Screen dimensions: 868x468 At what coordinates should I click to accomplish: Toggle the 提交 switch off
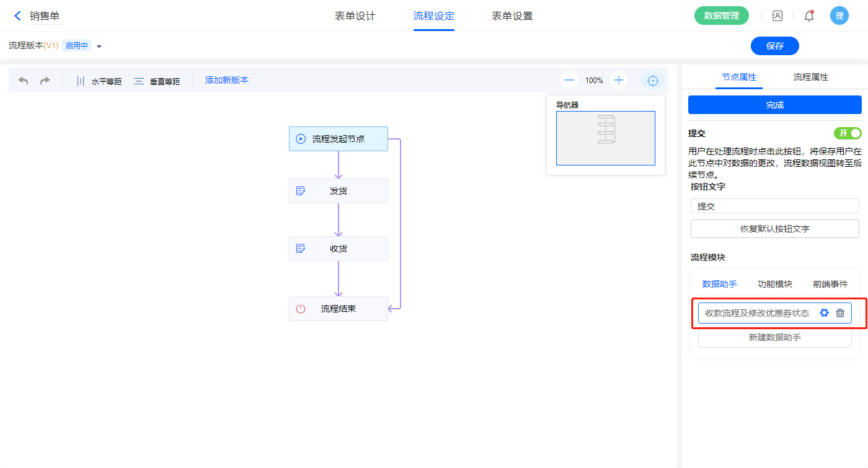tap(848, 133)
